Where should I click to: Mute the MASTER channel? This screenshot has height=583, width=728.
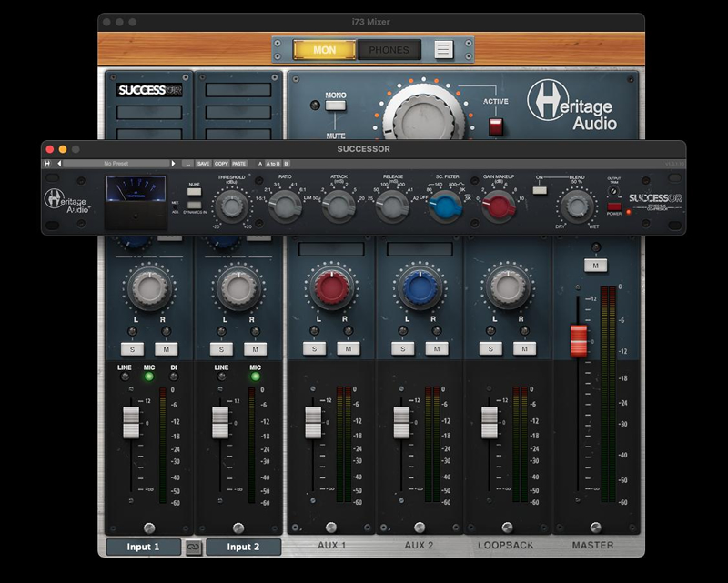[x=596, y=266]
